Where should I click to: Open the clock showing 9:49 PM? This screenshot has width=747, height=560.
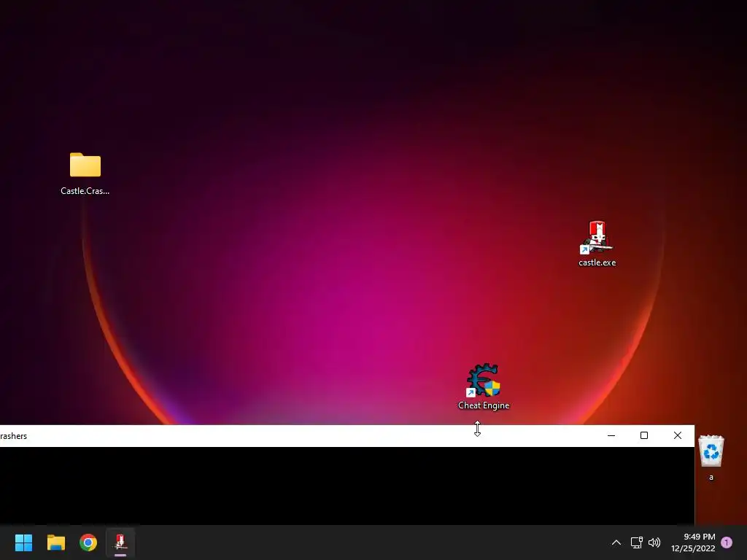point(693,542)
